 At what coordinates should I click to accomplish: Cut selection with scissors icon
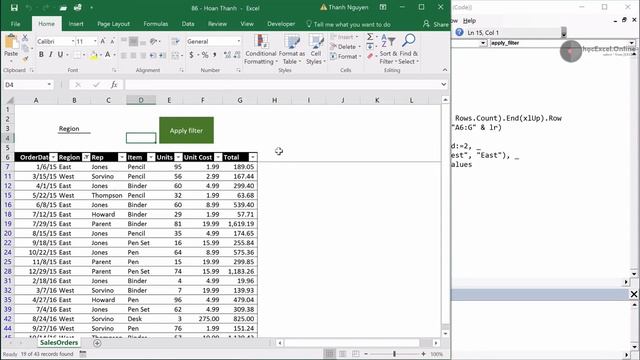tap(25, 38)
